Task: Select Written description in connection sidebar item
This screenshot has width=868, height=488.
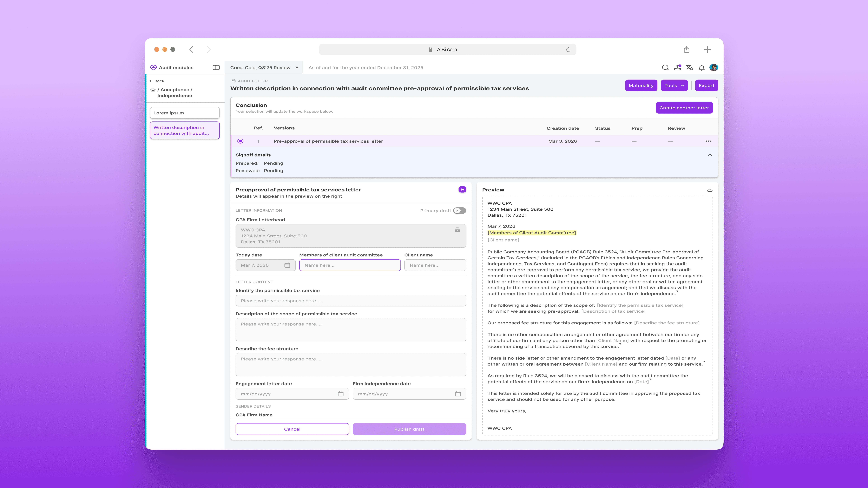Action: 185,130
